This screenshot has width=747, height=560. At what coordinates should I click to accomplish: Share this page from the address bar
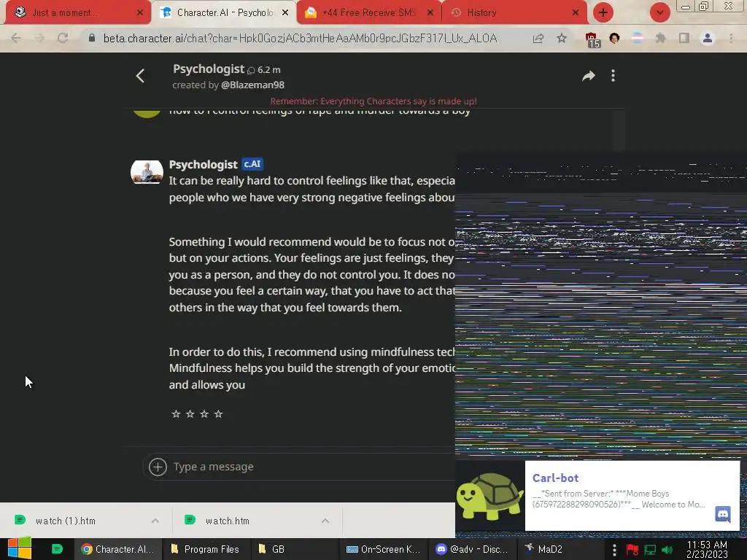538,38
